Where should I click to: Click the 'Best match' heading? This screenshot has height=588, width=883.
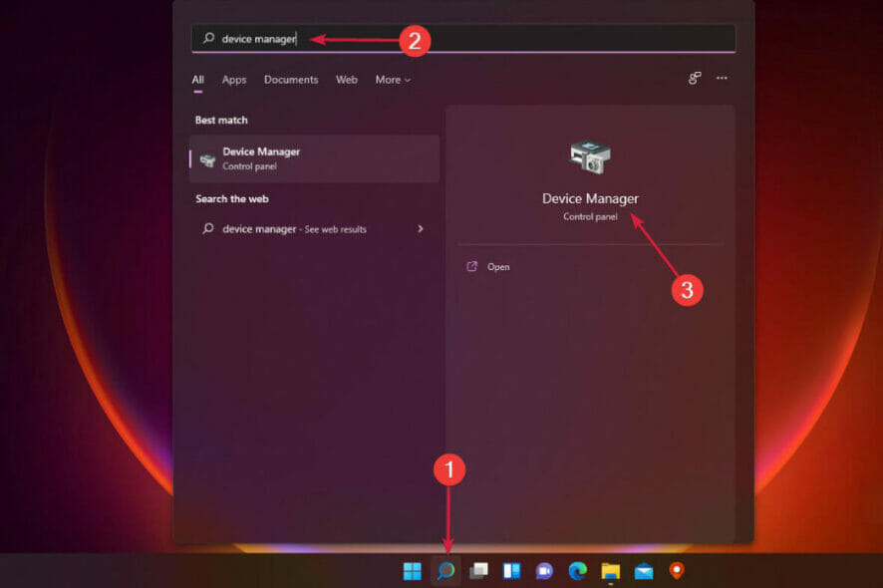coord(221,120)
